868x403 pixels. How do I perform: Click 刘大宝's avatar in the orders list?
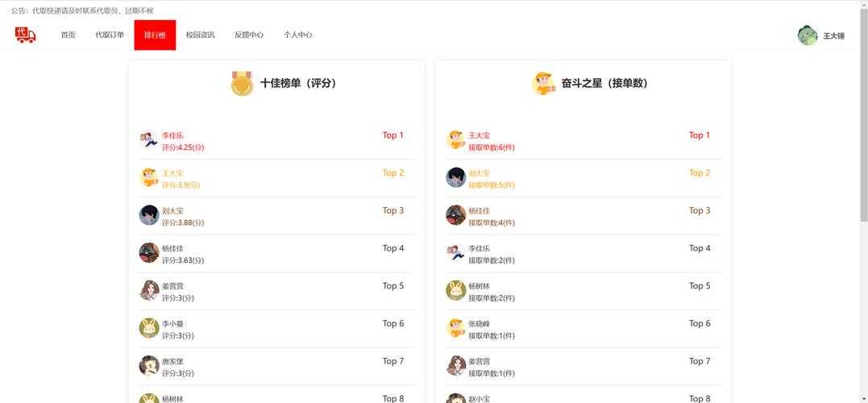(x=456, y=177)
